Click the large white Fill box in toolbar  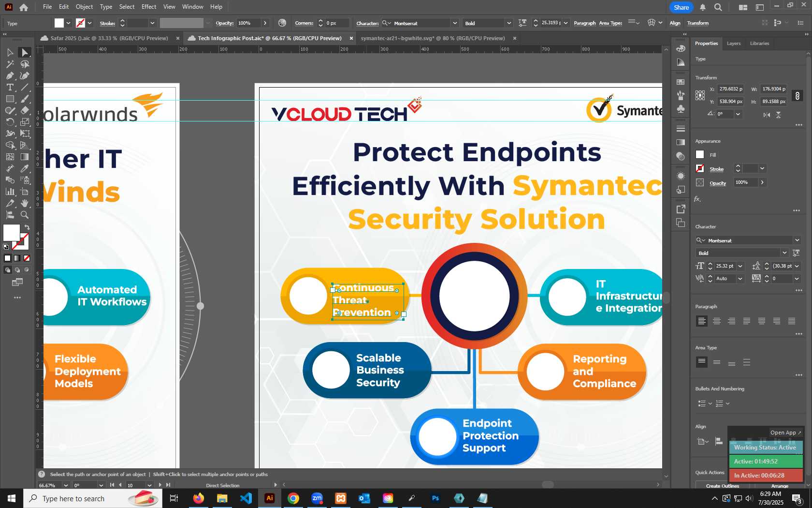coord(12,233)
